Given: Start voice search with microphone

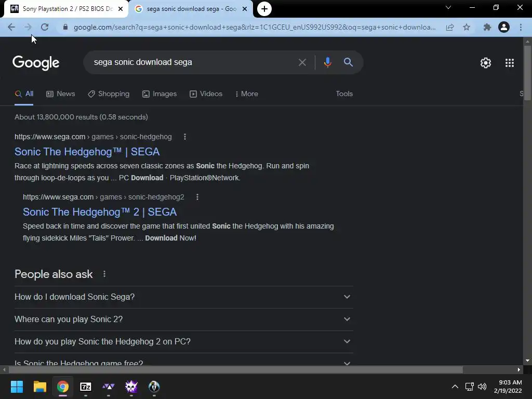Looking at the screenshot, I should (x=327, y=62).
